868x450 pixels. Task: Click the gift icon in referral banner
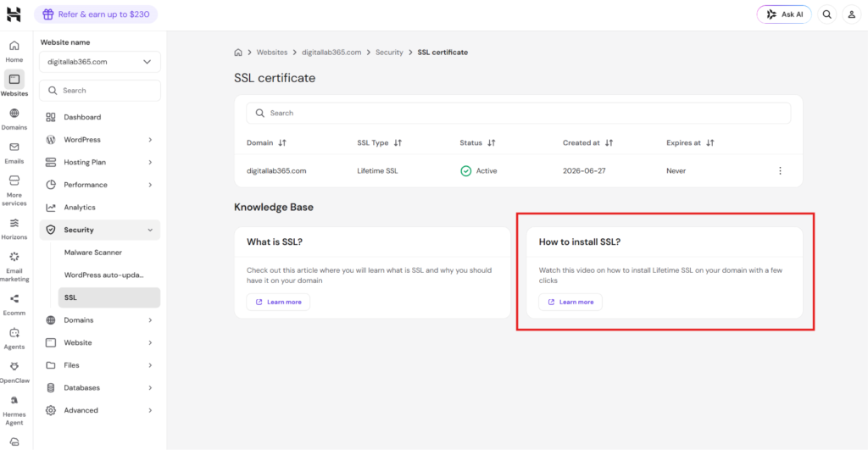(48, 14)
